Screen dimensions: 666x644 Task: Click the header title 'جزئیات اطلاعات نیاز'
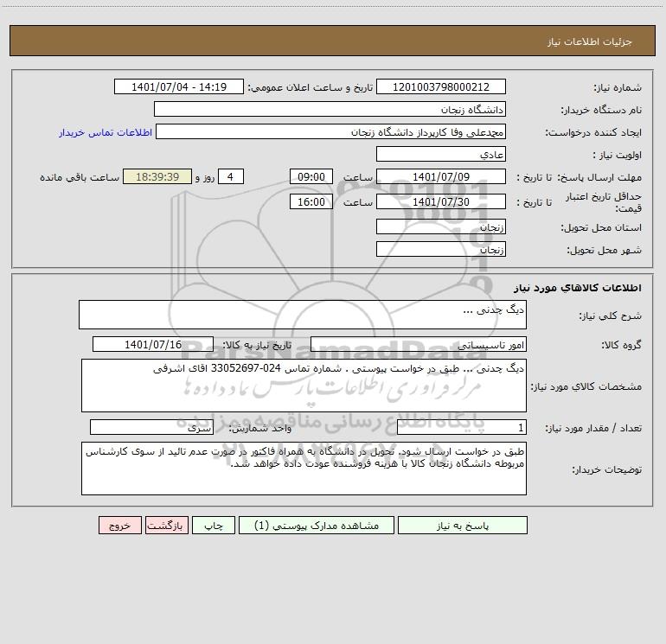(x=590, y=41)
